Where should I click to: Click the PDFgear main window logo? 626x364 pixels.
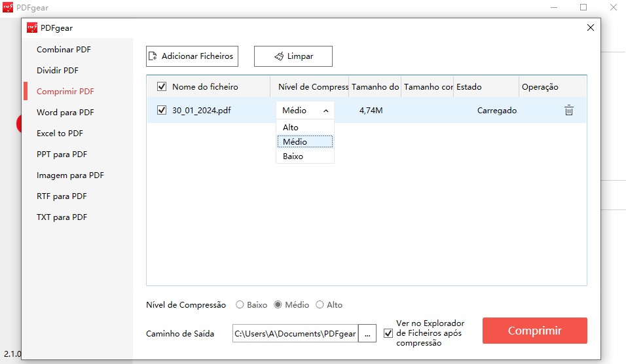(x=8, y=7)
